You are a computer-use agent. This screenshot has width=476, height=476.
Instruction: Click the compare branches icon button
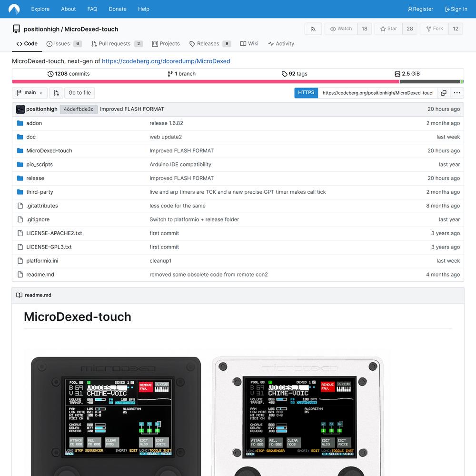tap(56, 93)
